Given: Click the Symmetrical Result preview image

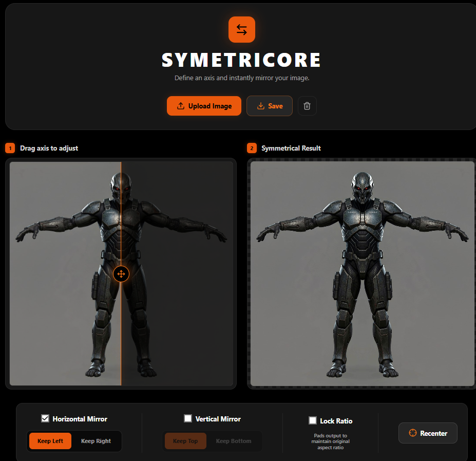Looking at the screenshot, I should [x=362, y=273].
